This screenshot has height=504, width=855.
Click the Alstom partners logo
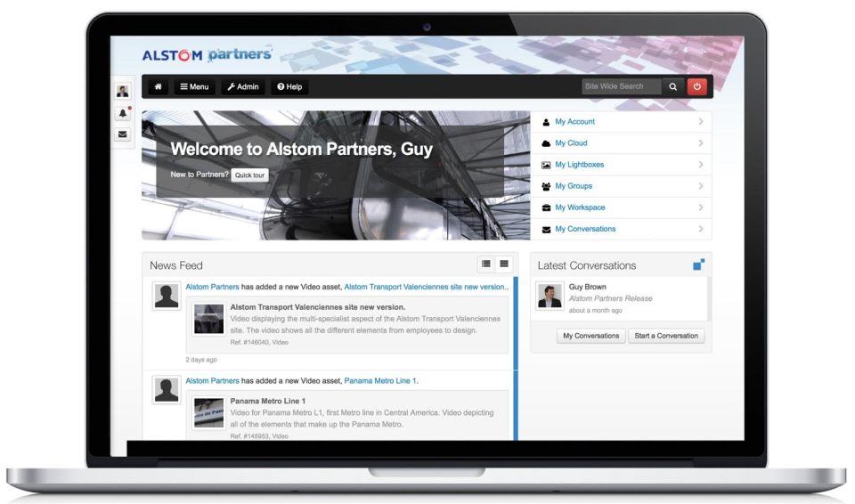[x=207, y=54]
